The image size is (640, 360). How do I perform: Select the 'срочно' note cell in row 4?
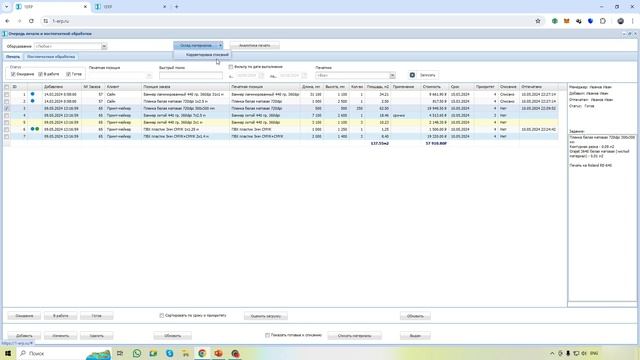[406, 116]
